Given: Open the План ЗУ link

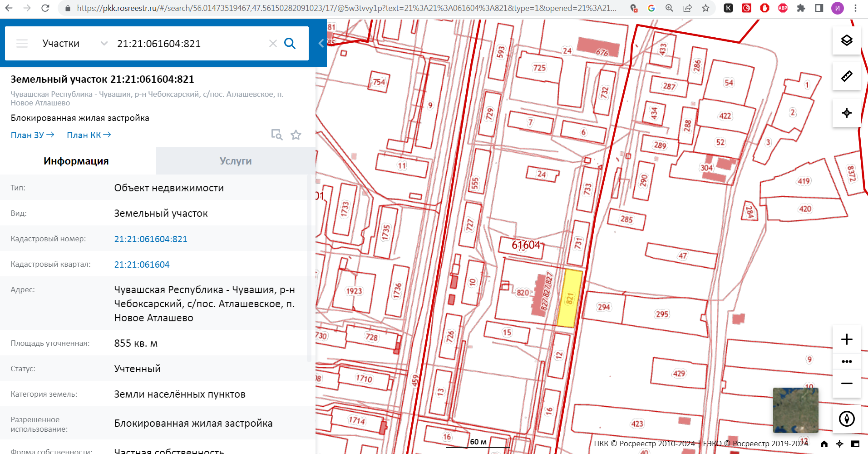Looking at the screenshot, I should pyautogui.click(x=32, y=135).
